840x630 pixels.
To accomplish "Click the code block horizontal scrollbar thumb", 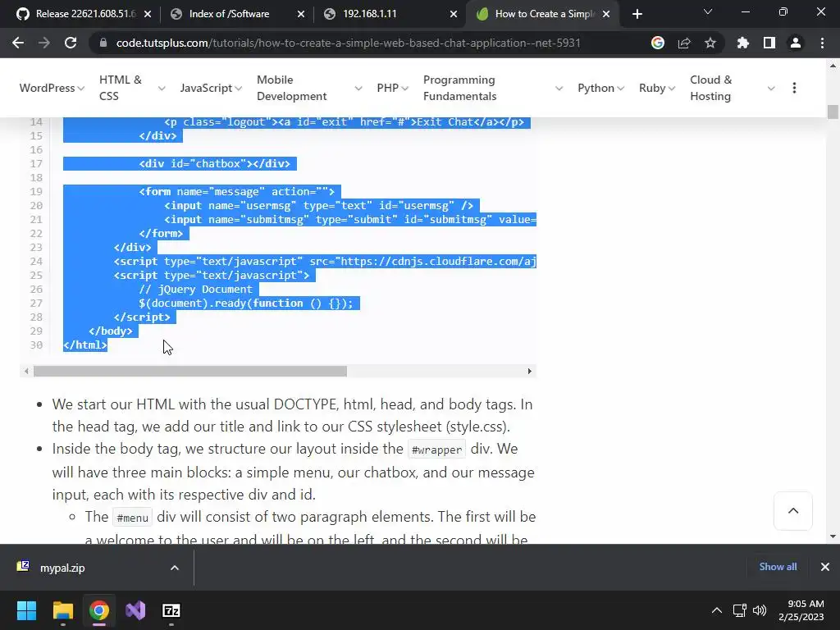I will (x=190, y=372).
